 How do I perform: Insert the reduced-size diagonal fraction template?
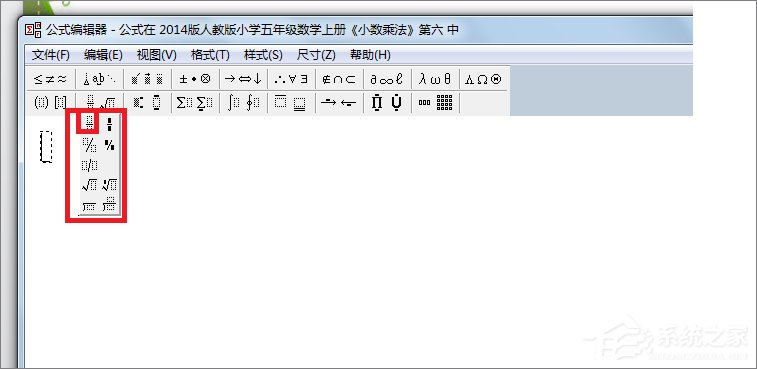(x=110, y=144)
